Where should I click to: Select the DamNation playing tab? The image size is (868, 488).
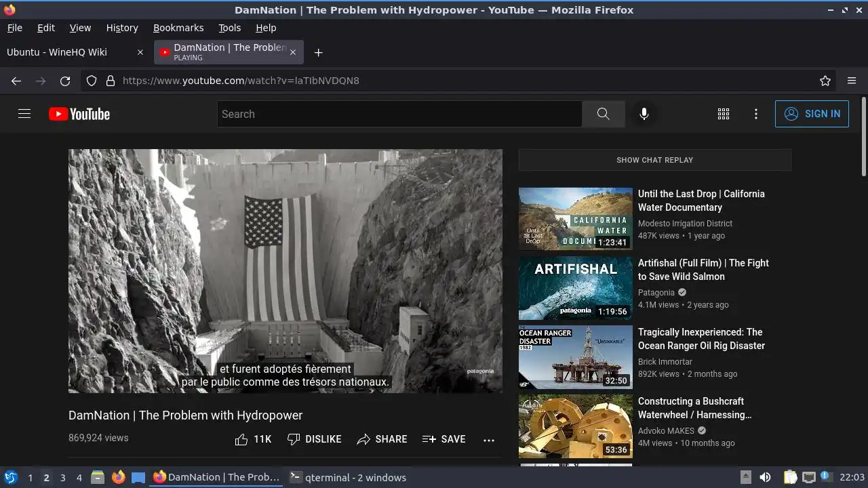pyautogui.click(x=229, y=52)
